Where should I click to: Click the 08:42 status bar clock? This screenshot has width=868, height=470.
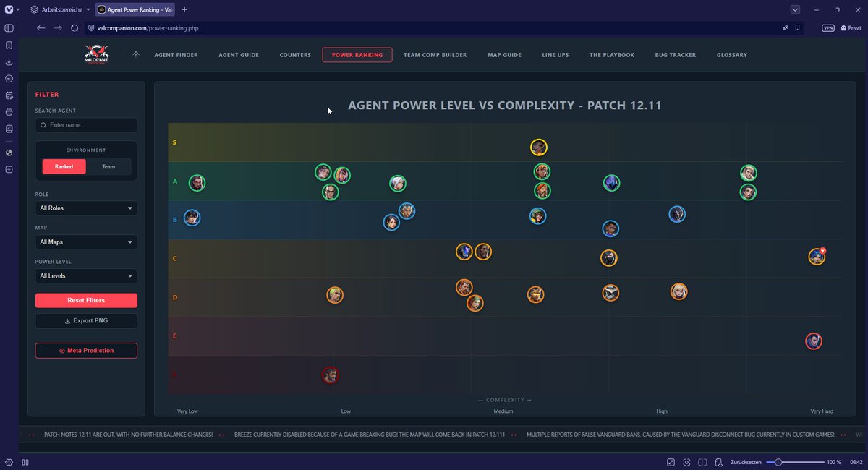pos(856,462)
